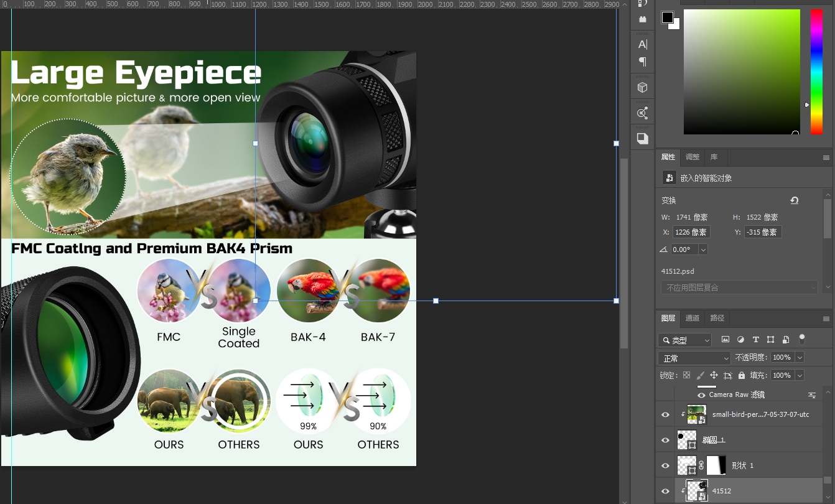Toggle visibility of Camera Raw 滤镜
835x504 pixels.
point(701,395)
